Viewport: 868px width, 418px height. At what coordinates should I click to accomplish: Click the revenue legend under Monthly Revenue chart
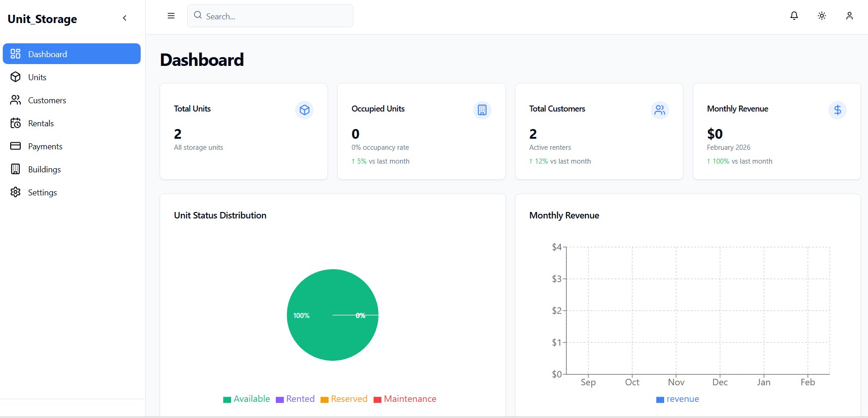(x=678, y=399)
